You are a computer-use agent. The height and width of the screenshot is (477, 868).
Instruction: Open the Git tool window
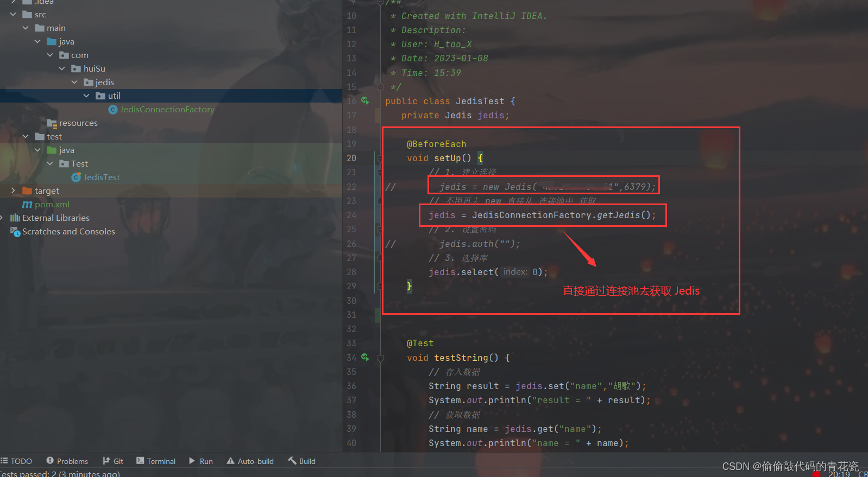tap(113, 461)
